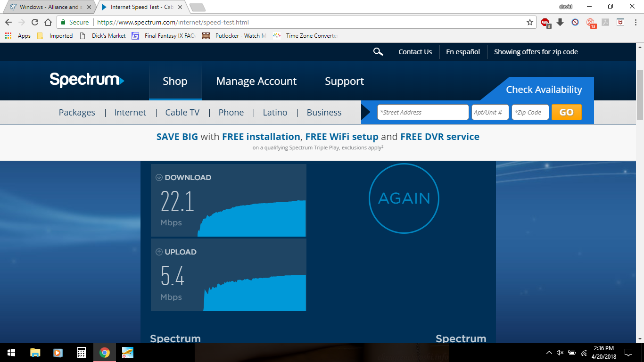Select Latino in the sub-navigation
The image size is (644, 362).
point(275,112)
